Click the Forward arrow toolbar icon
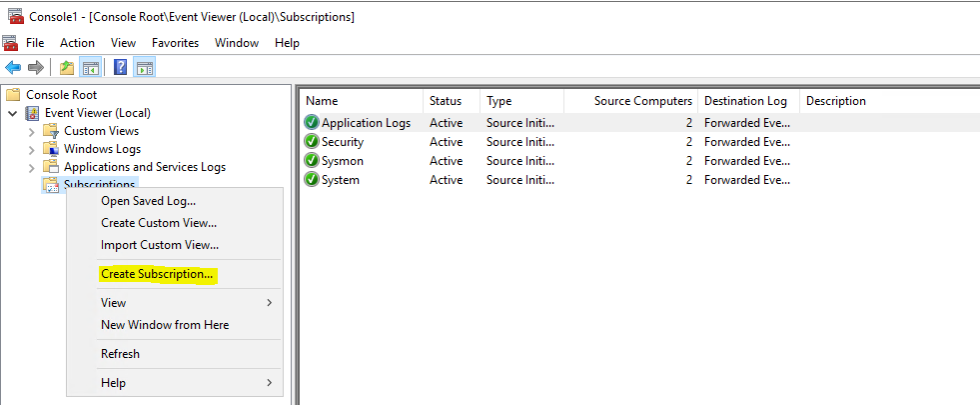Viewport: 980px width, 405px height. click(36, 68)
